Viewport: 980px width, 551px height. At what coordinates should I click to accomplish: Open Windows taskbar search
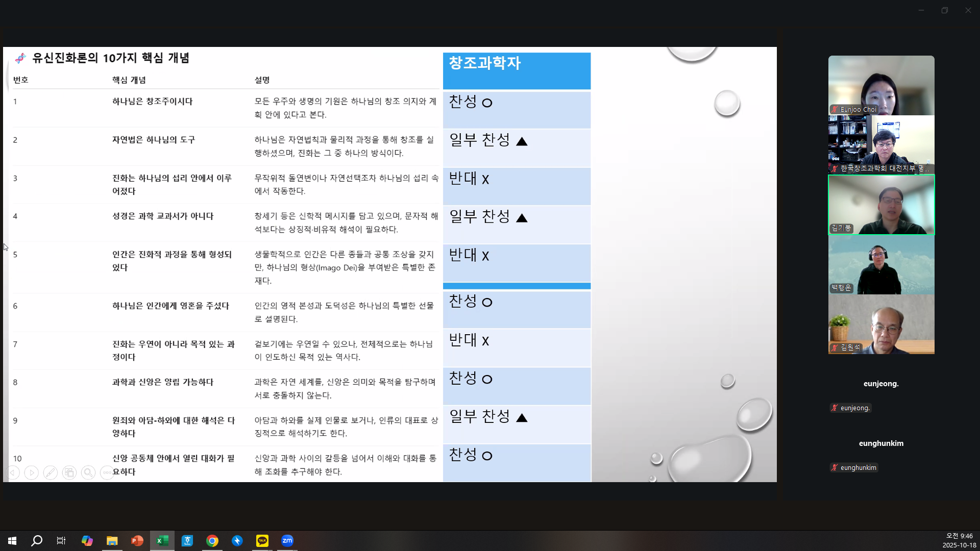pyautogui.click(x=37, y=541)
